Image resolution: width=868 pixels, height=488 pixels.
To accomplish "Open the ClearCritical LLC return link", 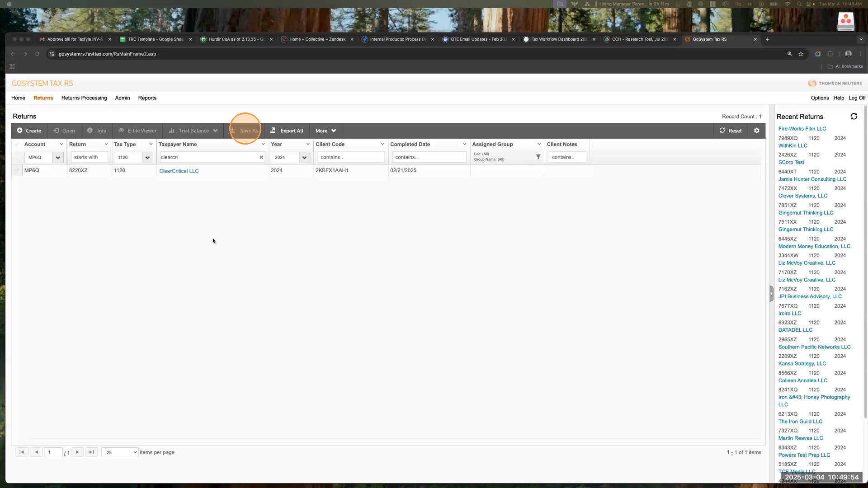I will click(x=179, y=171).
